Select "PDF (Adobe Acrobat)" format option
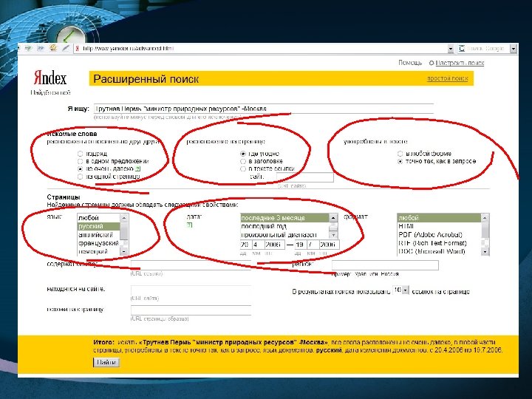This screenshot has width=532, height=399. tap(440, 235)
